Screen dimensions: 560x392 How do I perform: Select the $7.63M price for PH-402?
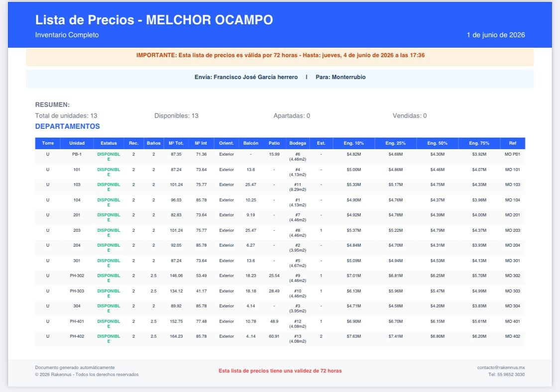pyautogui.click(x=353, y=336)
